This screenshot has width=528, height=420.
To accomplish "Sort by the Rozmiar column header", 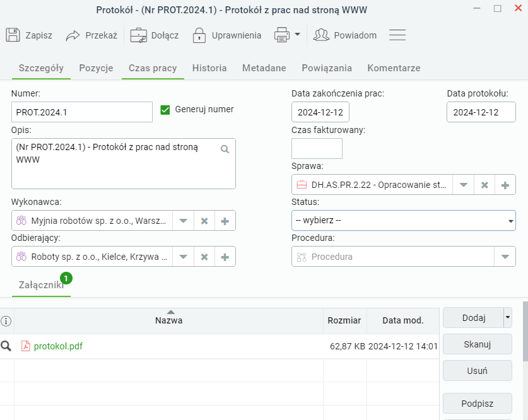I will pyautogui.click(x=344, y=321).
